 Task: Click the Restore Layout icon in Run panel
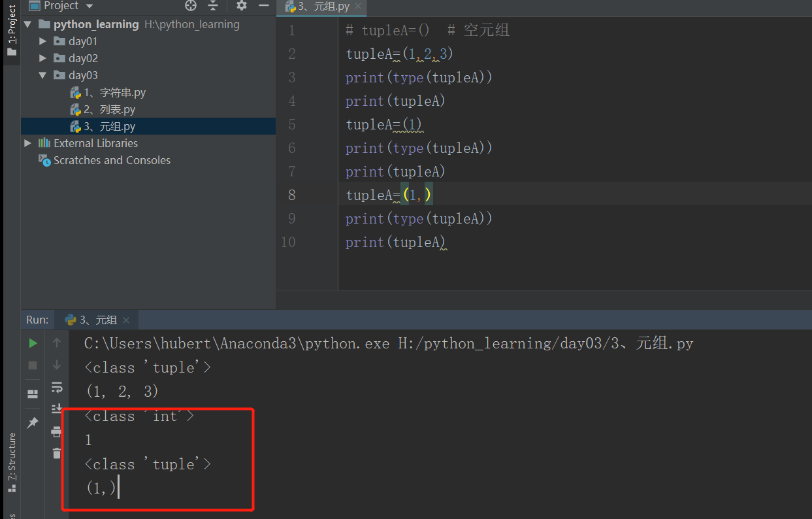(x=33, y=394)
